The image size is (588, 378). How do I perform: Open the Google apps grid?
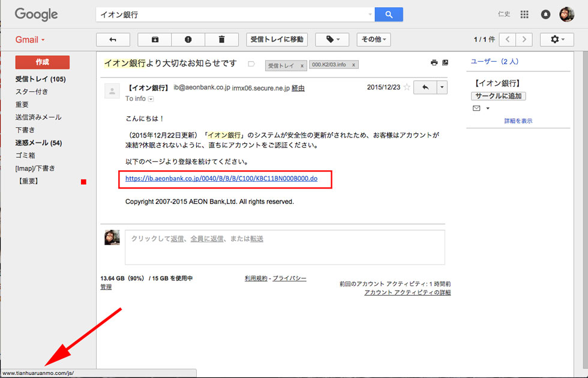point(524,14)
